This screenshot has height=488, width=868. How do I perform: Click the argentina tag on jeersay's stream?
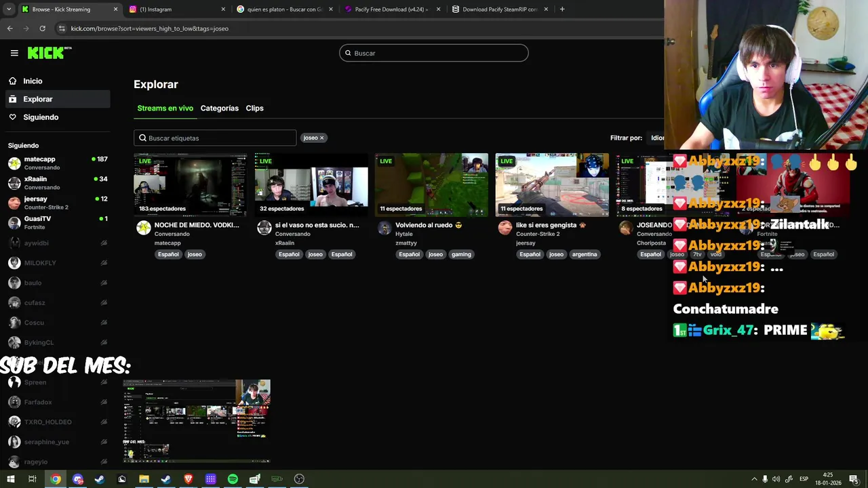point(585,254)
